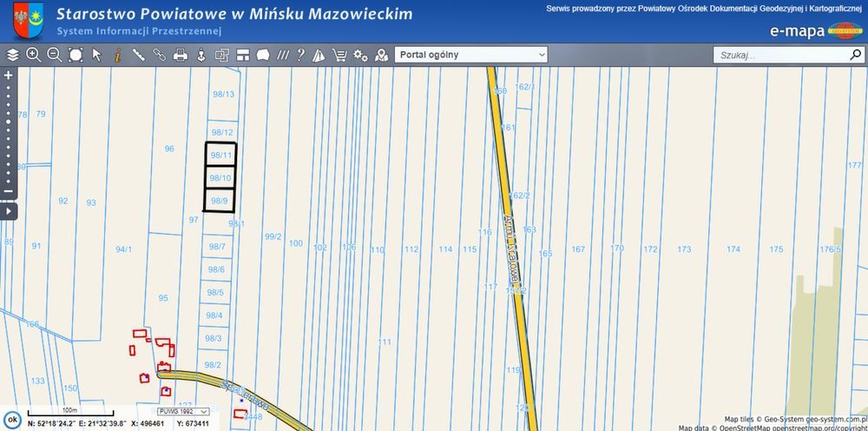Click the OK round button

pyautogui.click(x=13, y=420)
